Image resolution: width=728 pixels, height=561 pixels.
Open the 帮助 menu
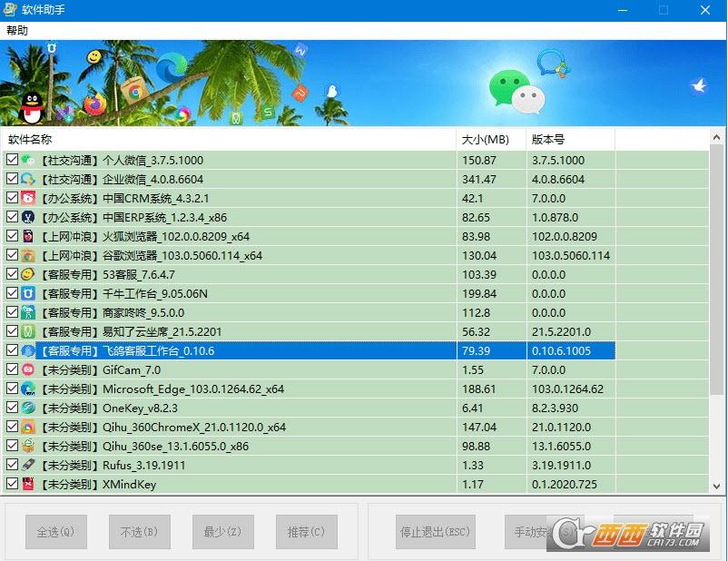17,31
